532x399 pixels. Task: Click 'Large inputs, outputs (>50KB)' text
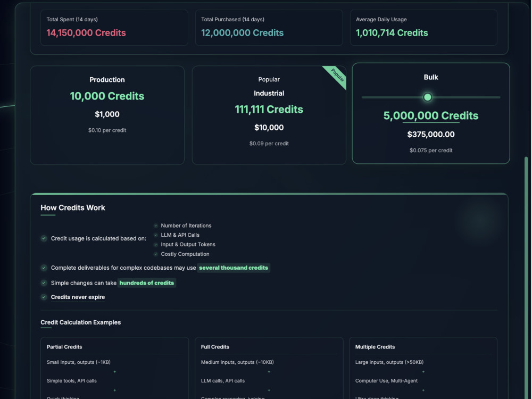(389, 362)
